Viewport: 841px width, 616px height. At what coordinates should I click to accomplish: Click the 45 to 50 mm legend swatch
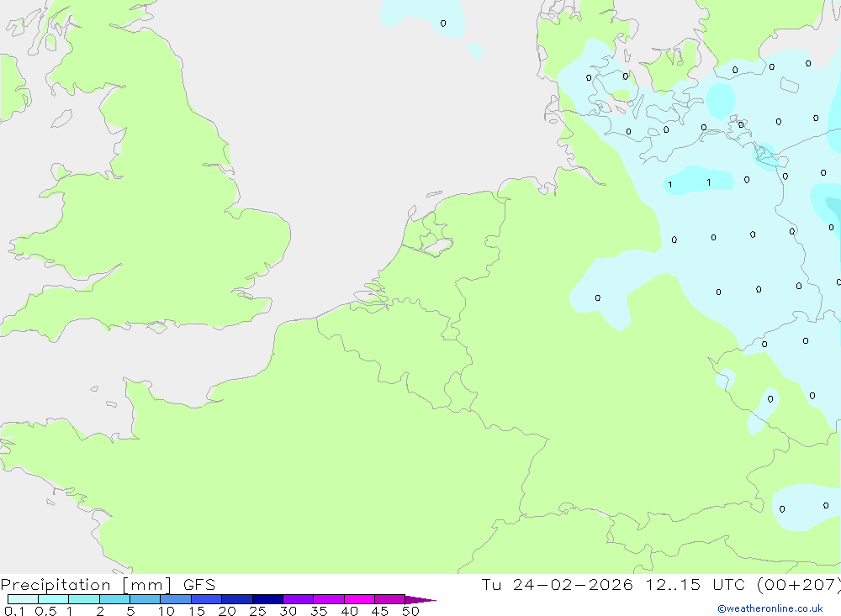389,599
